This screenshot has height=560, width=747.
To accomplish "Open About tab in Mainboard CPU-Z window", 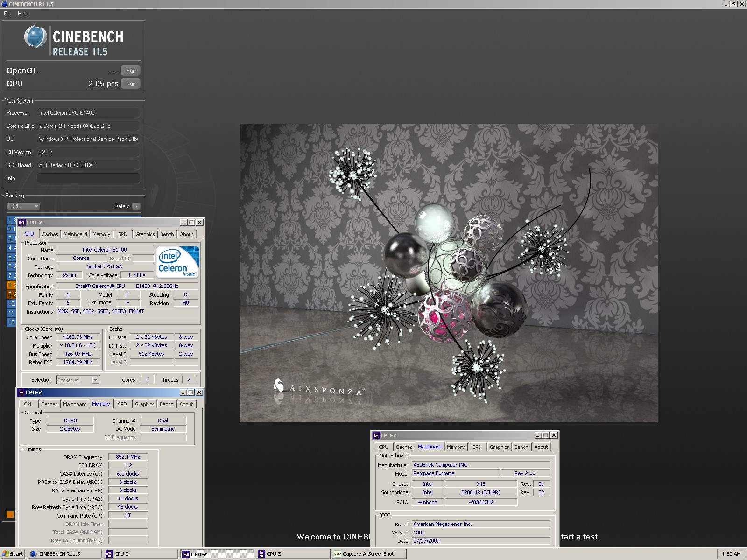I will [x=541, y=447].
